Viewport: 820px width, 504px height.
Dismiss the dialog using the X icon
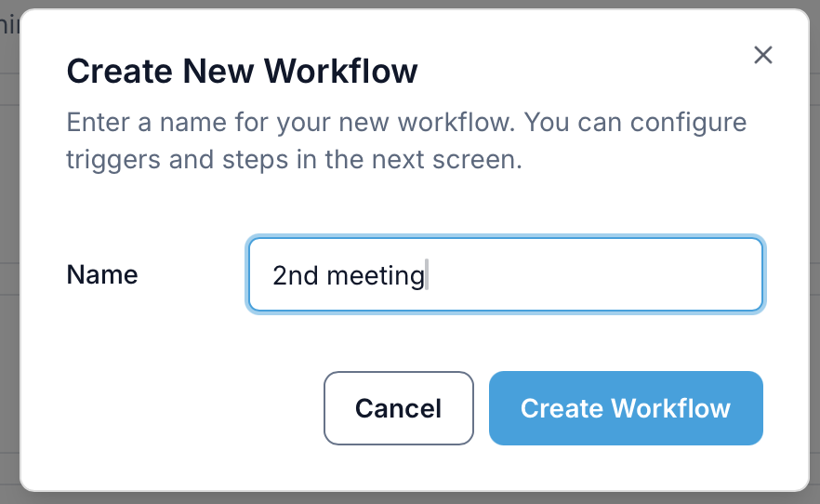[x=763, y=55]
